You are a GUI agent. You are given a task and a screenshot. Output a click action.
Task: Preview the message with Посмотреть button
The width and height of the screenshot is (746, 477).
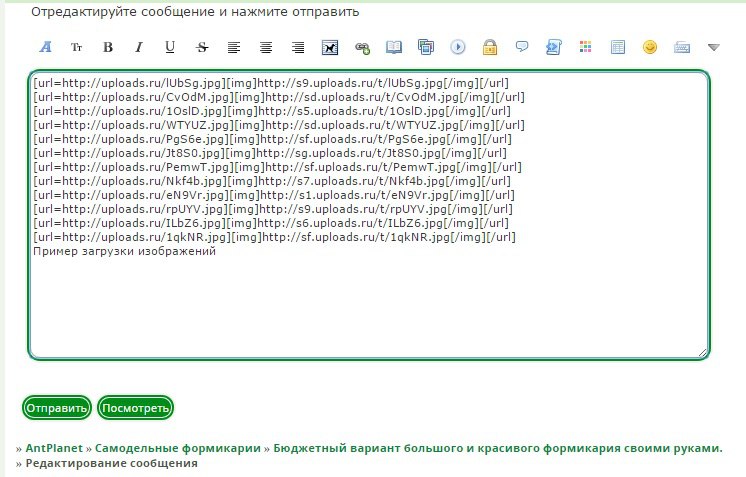(136, 408)
